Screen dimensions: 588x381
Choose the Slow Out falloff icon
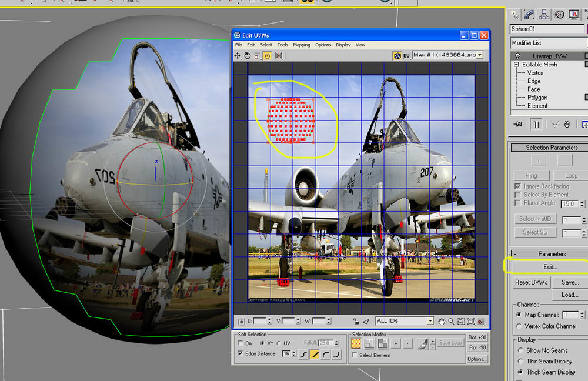click(x=326, y=355)
